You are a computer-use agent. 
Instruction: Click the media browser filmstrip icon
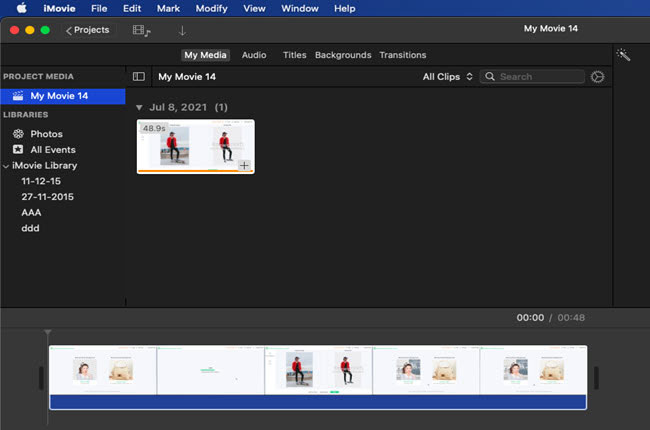(x=141, y=31)
